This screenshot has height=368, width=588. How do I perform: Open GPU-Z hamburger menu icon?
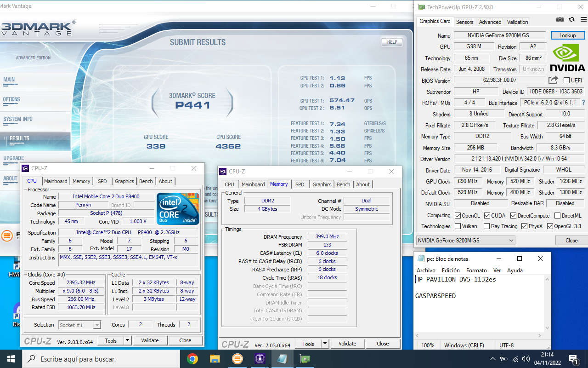pyautogui.click(x=582, y=19)
